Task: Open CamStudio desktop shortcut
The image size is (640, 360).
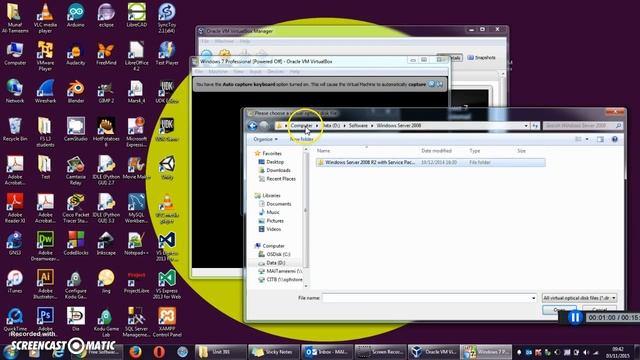Action: (76, 129)
